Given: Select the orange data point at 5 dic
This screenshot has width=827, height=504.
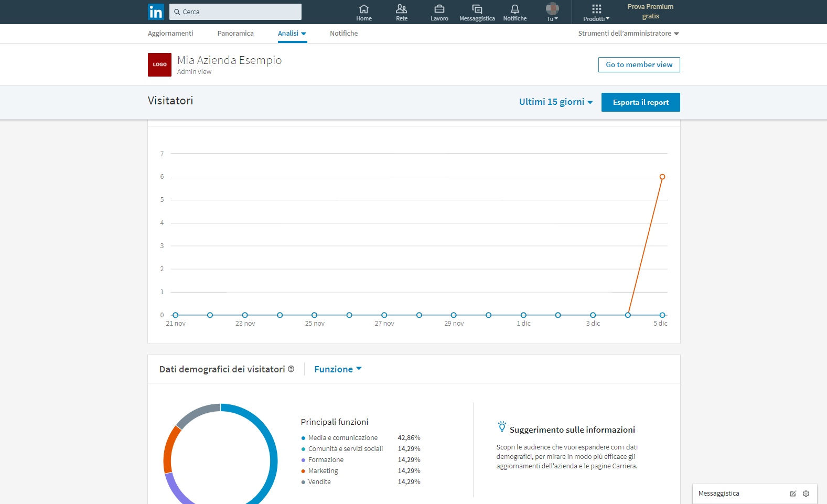Looking at the screenshot, I should pos(662,177).
